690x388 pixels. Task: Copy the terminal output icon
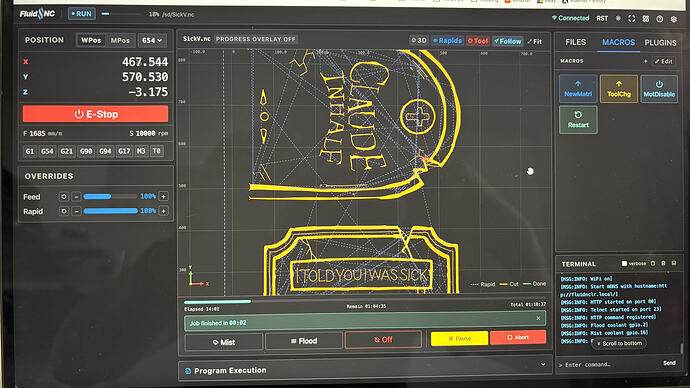[x=653, y=263]
